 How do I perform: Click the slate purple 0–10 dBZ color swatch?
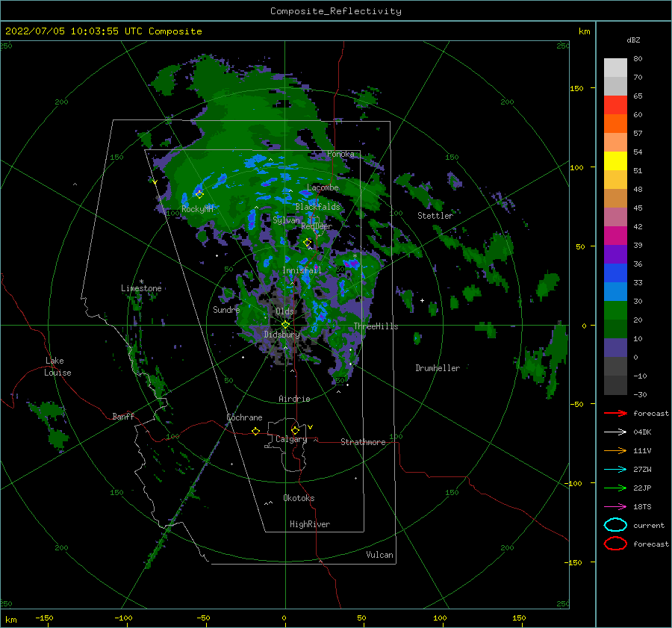615,348
